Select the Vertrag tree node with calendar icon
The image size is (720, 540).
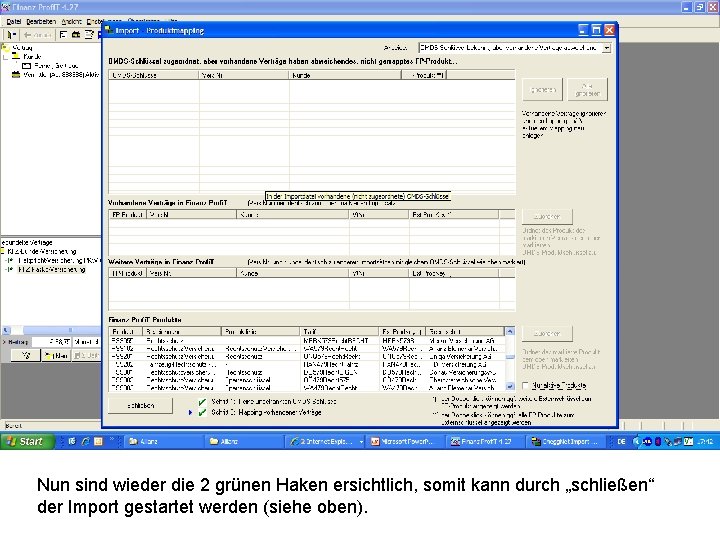54,74
